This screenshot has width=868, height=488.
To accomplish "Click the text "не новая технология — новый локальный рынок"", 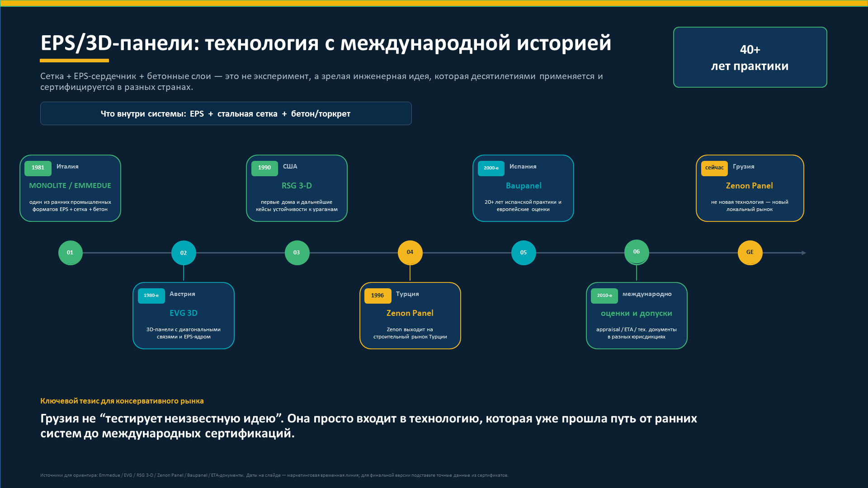I will click(x=750, y=206).
